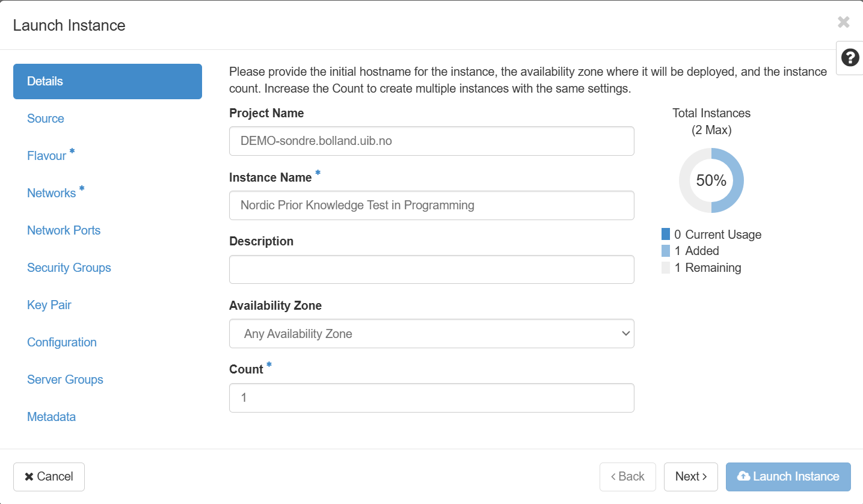Click into the Description text field
This screenshot has height=504, width=863.
pyautogui.click(x=431, y=269)
